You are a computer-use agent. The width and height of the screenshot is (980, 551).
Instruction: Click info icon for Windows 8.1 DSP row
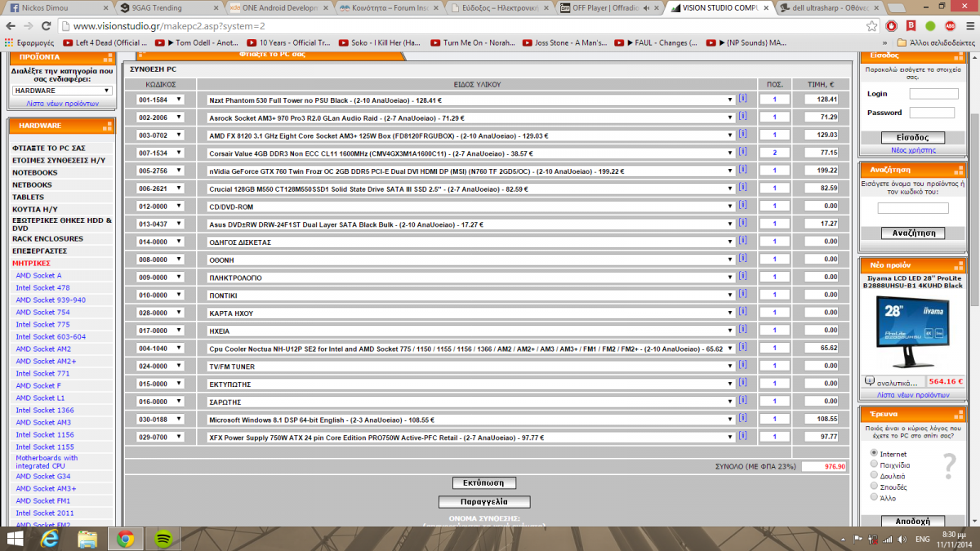point(743,418)
